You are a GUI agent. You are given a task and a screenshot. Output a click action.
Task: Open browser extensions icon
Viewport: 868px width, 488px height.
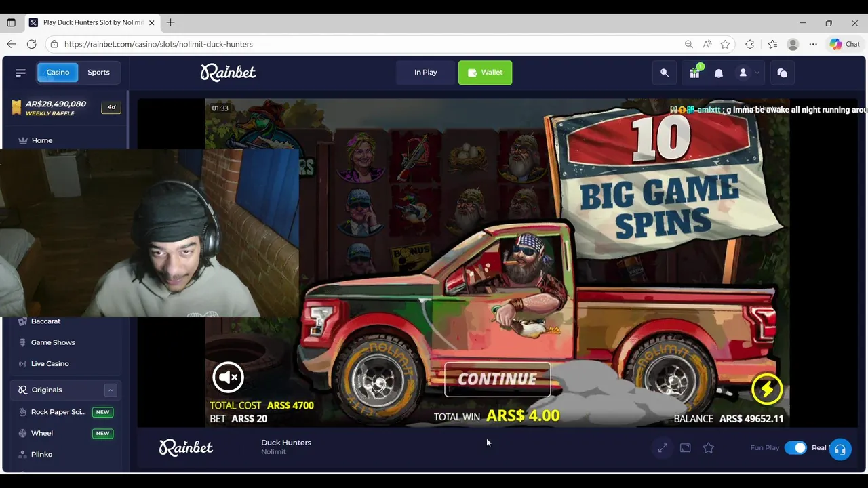click(x=749, y=44)
